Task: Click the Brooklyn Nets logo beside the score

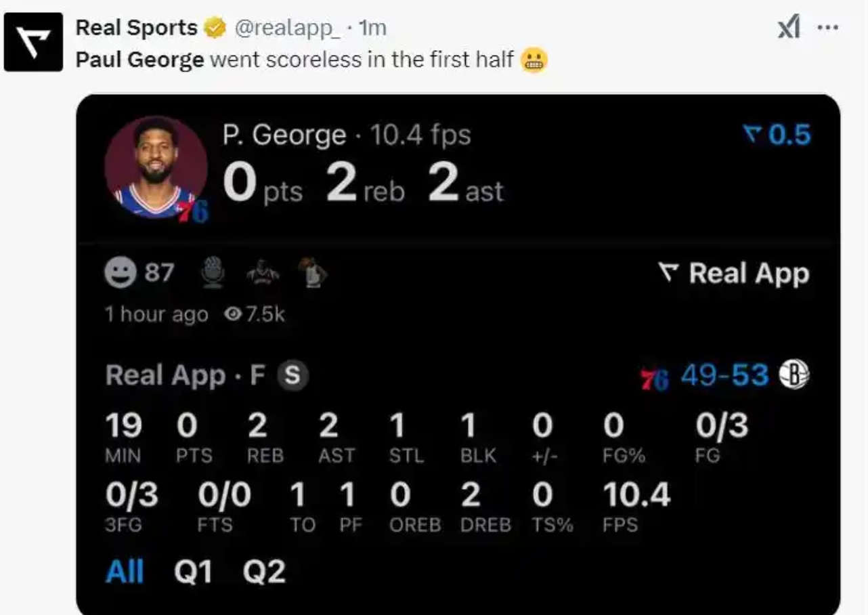Action: pos(794,375)
